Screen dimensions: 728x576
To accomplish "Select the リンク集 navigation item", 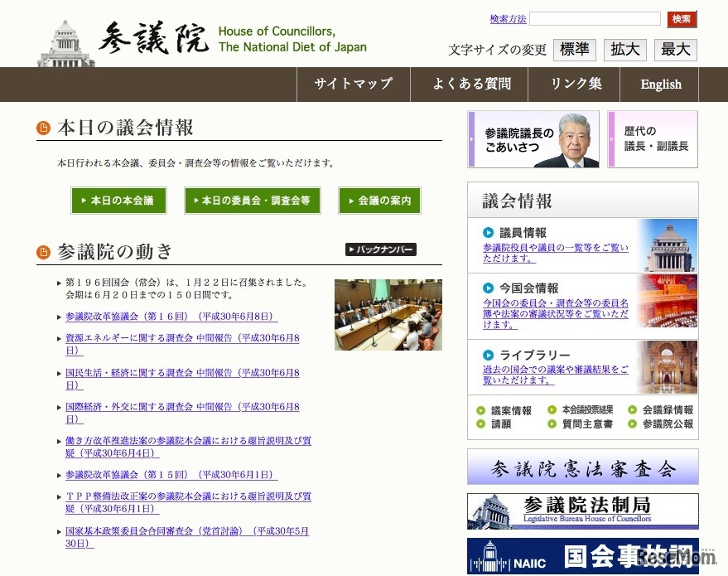I will tap(576, 84).
